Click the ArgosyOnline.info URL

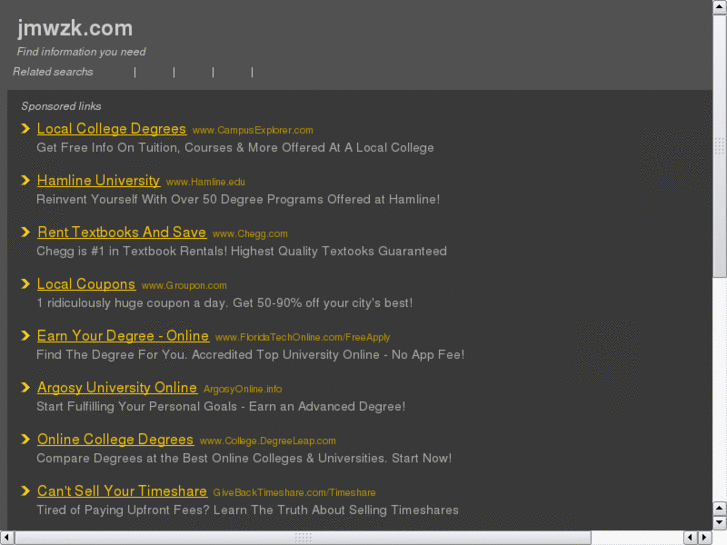[242, 389]
